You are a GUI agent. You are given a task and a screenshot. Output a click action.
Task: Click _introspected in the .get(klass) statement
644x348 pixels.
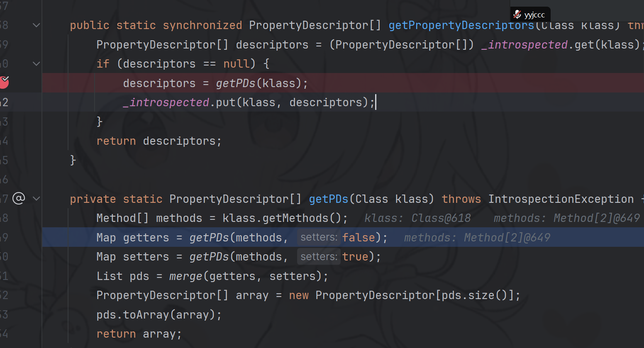[x=524, y=45]
